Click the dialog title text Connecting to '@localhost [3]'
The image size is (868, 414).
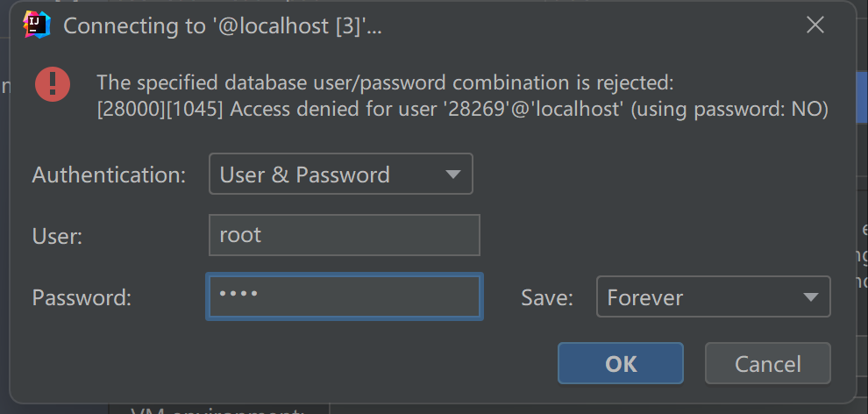click(223, 26)
